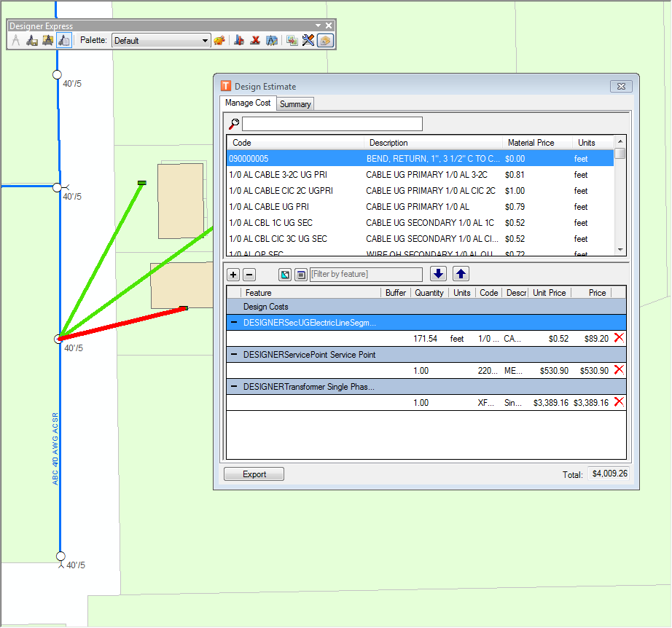Click the yellow framed compass design icon
The image size is (672, 628).
[x=47, y=41]
